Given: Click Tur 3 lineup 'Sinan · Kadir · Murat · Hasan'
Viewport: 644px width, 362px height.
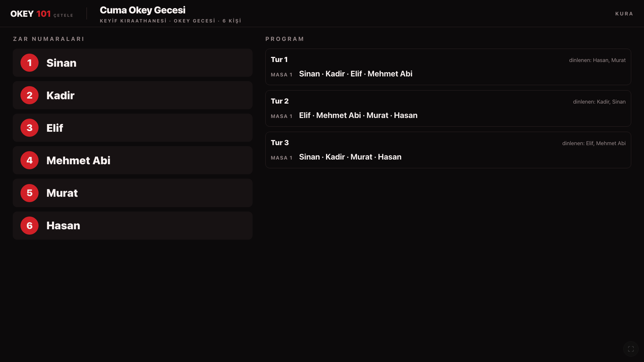Looking at the screenshot, I should (x=350, y=157).
